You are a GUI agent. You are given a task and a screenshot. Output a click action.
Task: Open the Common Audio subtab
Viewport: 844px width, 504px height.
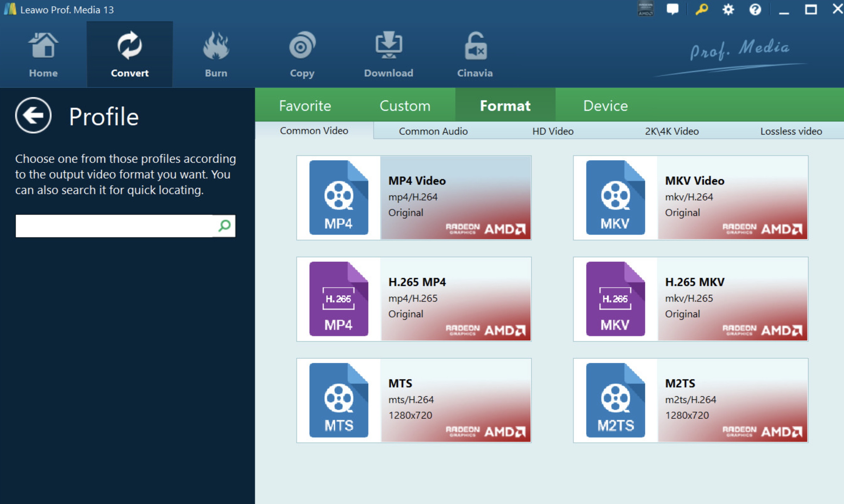[433, 131]
